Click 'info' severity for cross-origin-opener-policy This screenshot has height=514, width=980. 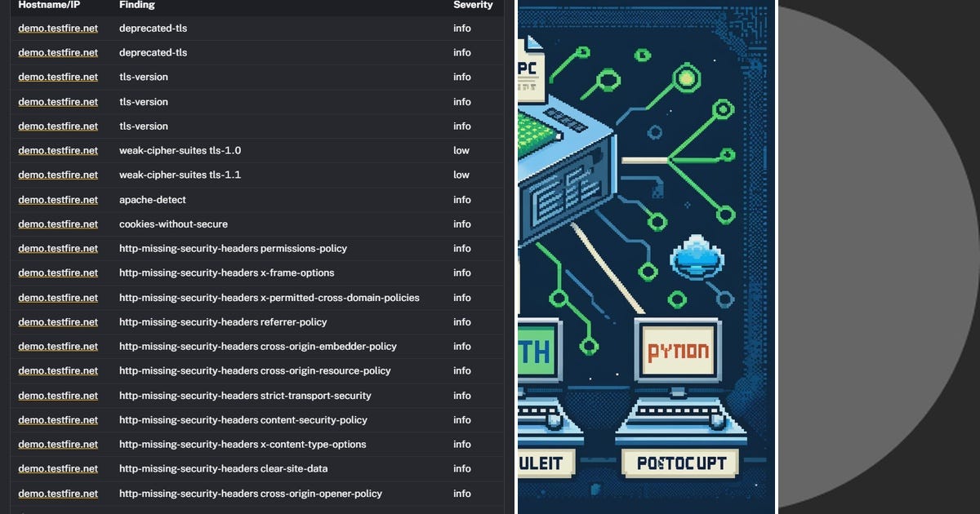pyautogui.click(x=462, y=493)
